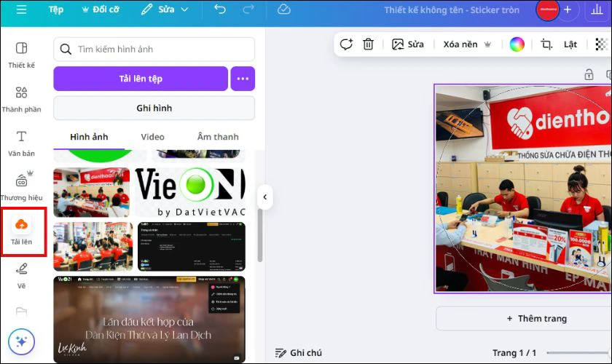Click the undo arrow icon
Screen dimensions: 612x364
tap(220, 9)
